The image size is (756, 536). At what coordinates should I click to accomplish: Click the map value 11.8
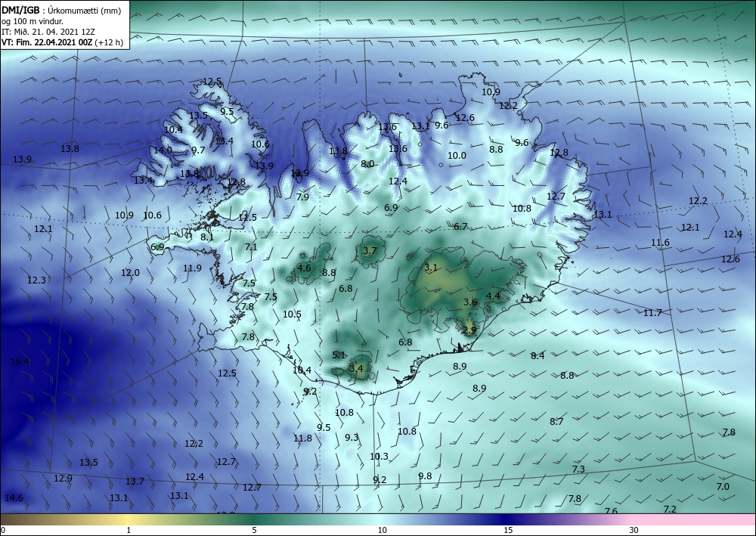point(303,438)
